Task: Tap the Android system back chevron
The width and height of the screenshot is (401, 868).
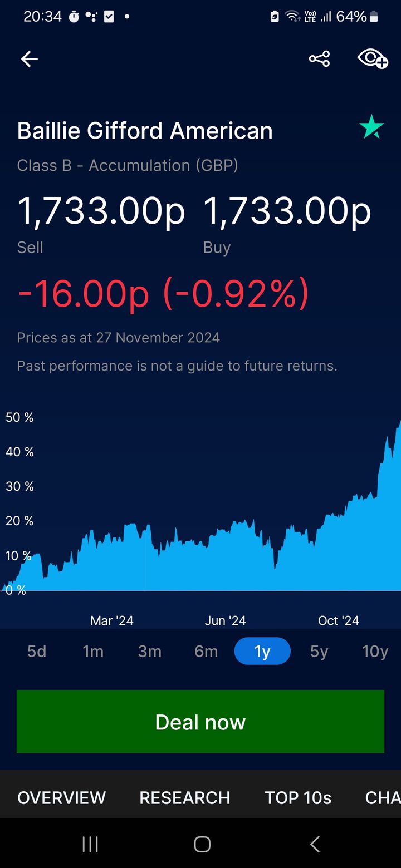Action: click(x=315, y=844)
